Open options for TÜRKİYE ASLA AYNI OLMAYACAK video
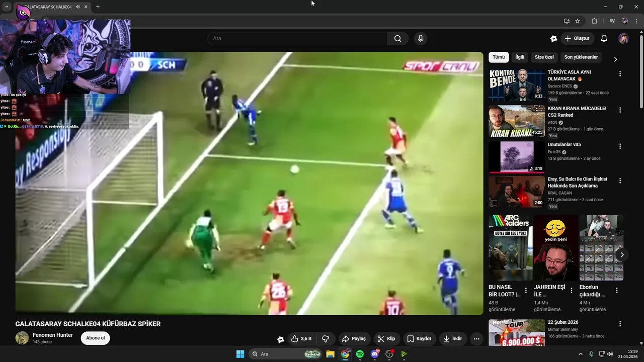The image size is (644, 362). pos(620,74)
